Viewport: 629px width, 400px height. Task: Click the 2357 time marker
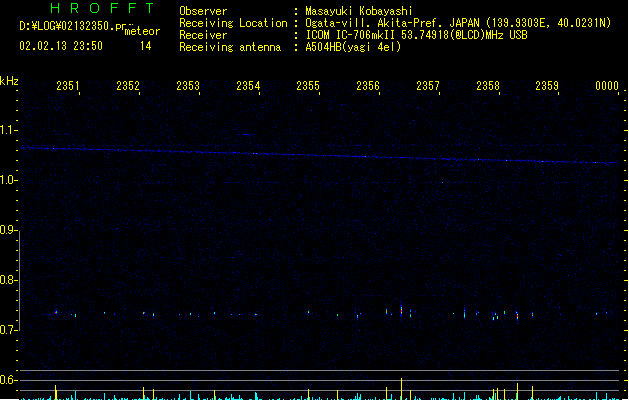[x=428, y=85]
